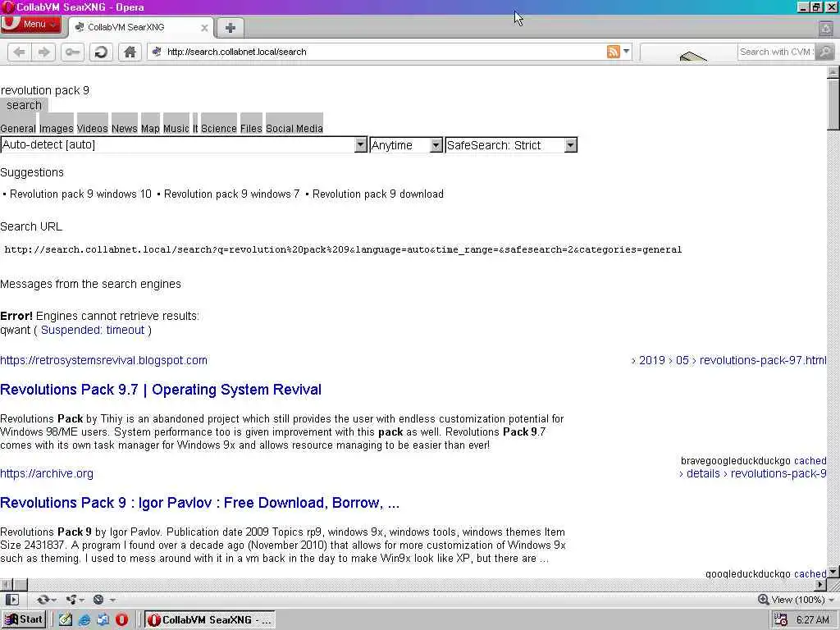Open https://retrosystemsrevival.blogspot.com link

click(x=103, y=361)
